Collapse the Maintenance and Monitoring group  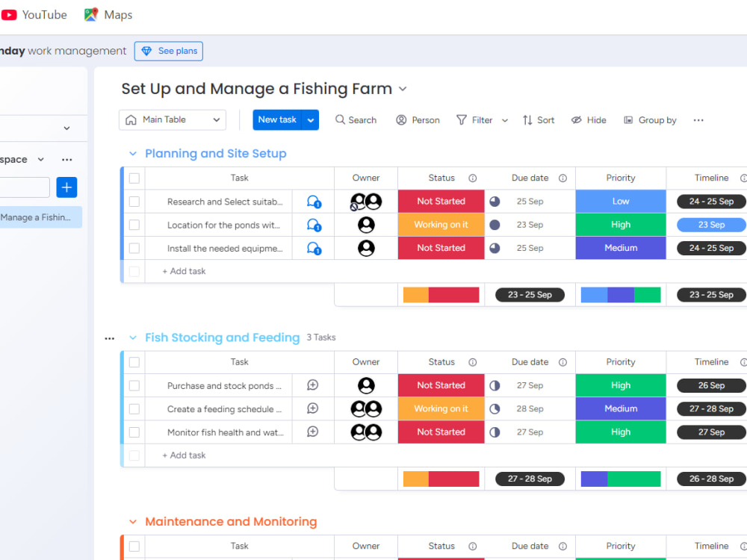[133, 522]
